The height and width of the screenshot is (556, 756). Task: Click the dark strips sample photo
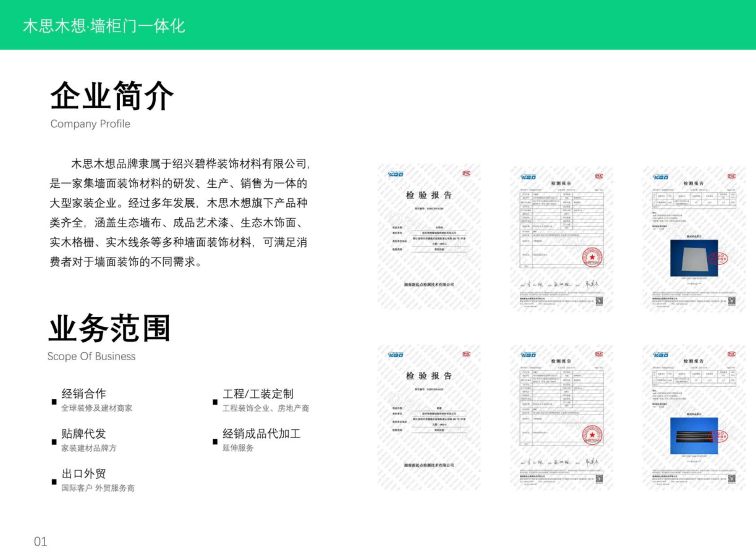coord(694,436)
